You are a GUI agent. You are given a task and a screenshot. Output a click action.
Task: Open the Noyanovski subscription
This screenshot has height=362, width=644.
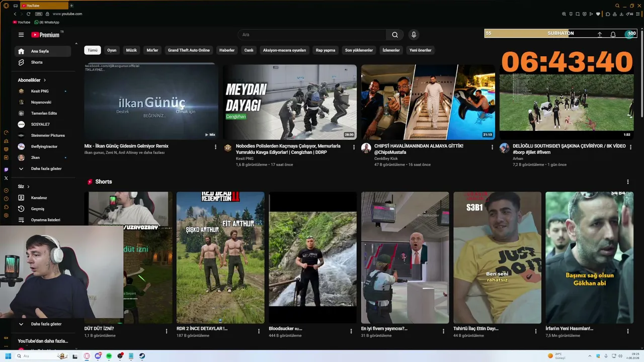[x=43, y=102]
